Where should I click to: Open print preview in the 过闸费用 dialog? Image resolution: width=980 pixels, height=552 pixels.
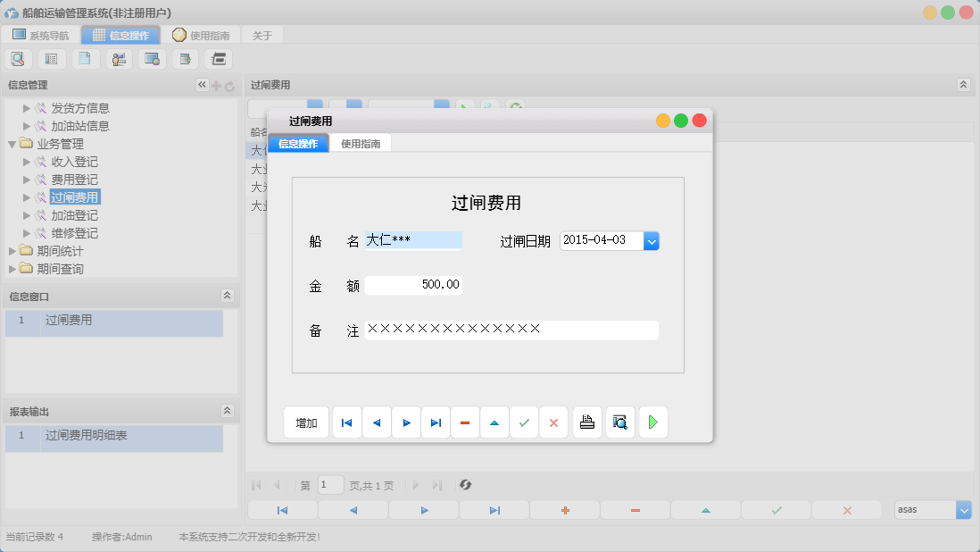coord(619,422)
